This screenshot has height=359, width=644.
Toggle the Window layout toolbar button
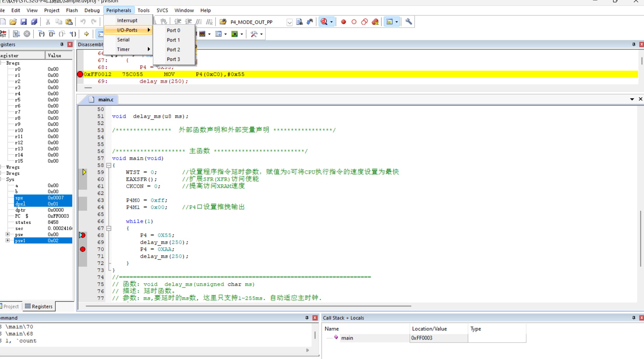pyautogui.click(x=389, y=22)
